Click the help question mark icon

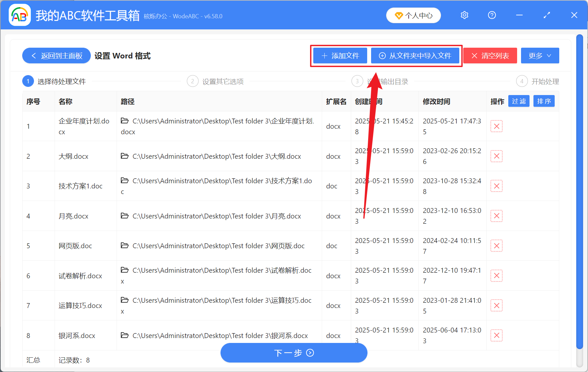click(x=492, y=15)
